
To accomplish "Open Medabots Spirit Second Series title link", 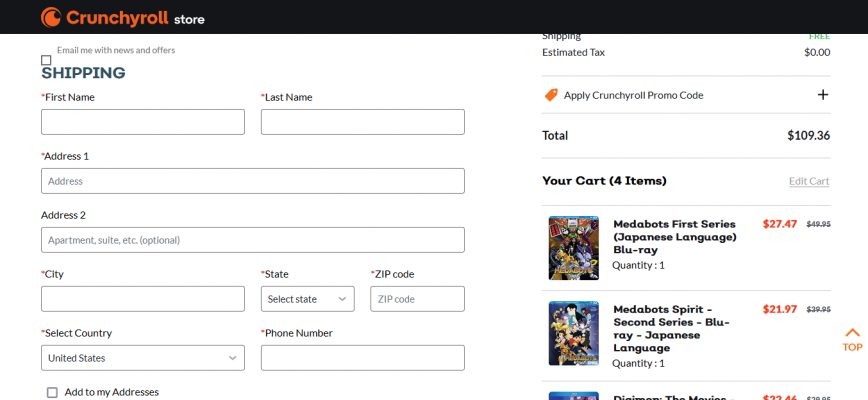I will (x=672, y=328).
